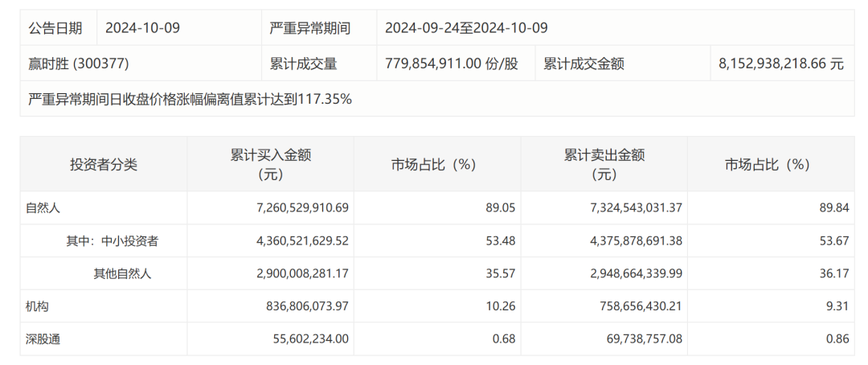The image size is (868, 365).
Task: Click the 117.35% deviation summary line
Action: tap(190, 100)
